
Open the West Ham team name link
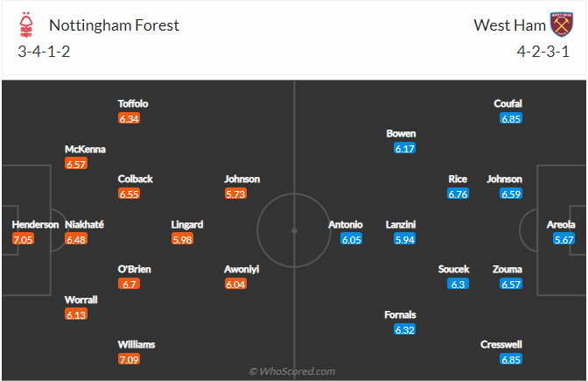pos(507,25)
